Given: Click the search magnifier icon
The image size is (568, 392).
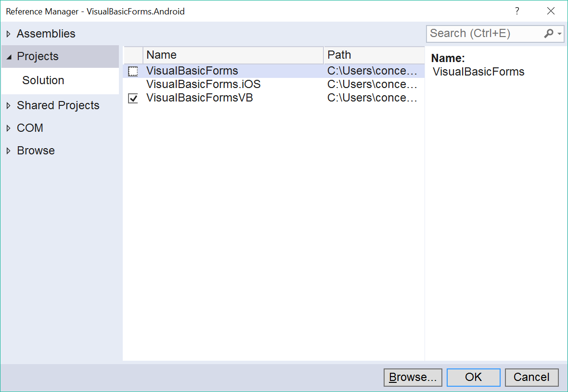Looking at the screenshot, I should click(x=548, y=34).
